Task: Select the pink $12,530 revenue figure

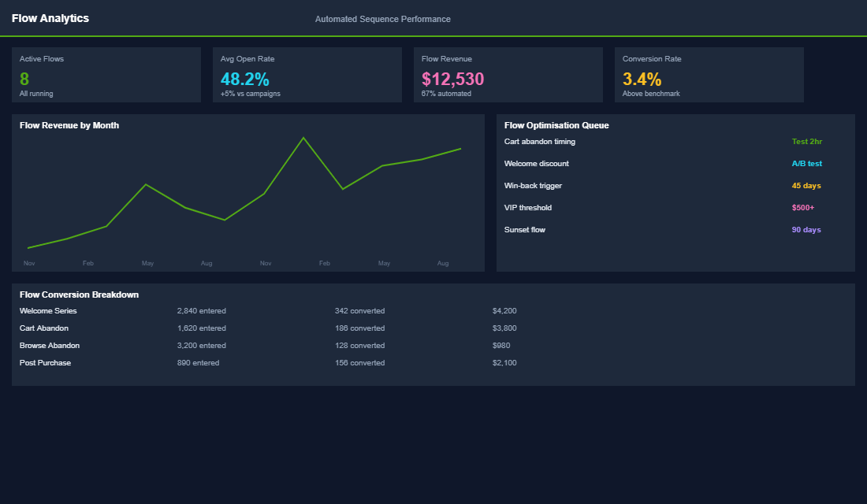Action: click(x=452, y=79)
